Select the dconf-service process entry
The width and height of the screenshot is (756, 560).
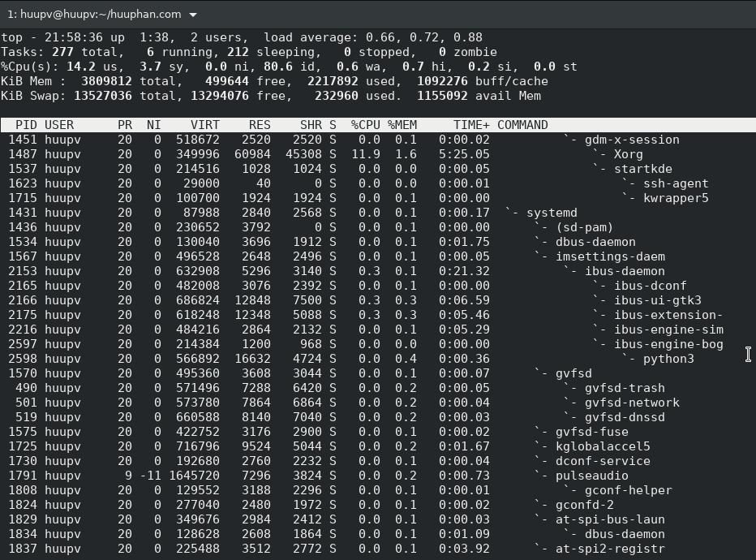click(x=603, y=461)
